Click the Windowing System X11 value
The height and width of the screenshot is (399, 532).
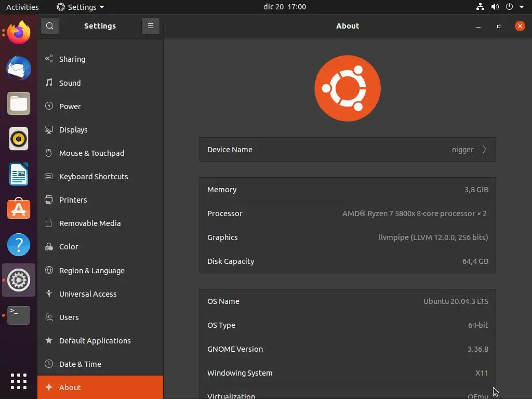pos(482,373)
